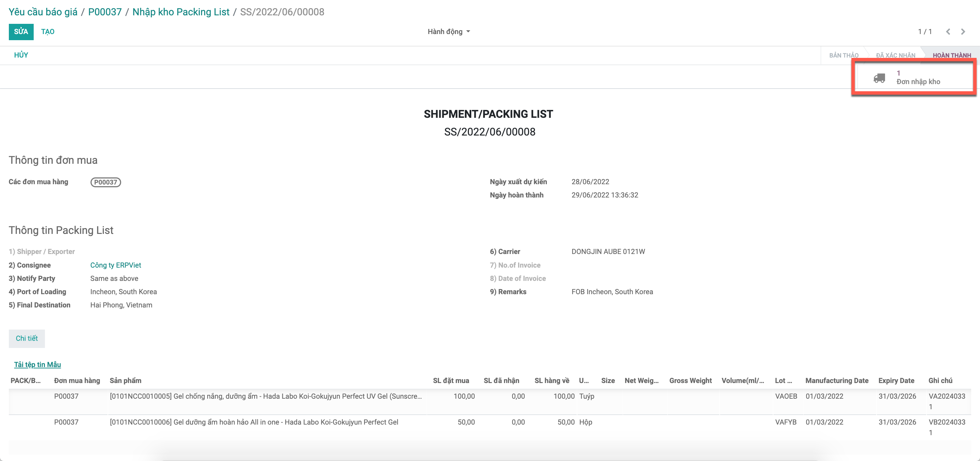980x461 pixels.
Task: Sort by Đơn mua hàng column header
Action: click(77, 380)
